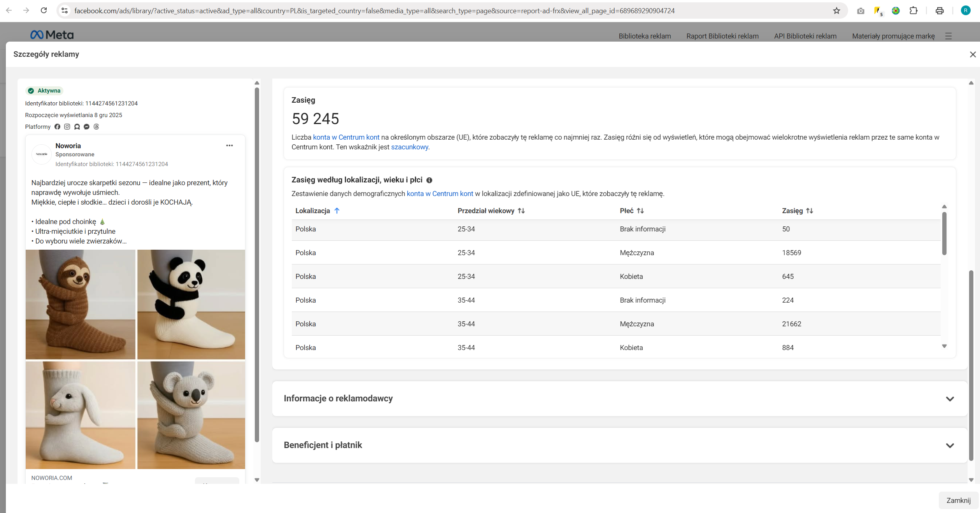Open the Meta hamburger menu

pos(948,36)
